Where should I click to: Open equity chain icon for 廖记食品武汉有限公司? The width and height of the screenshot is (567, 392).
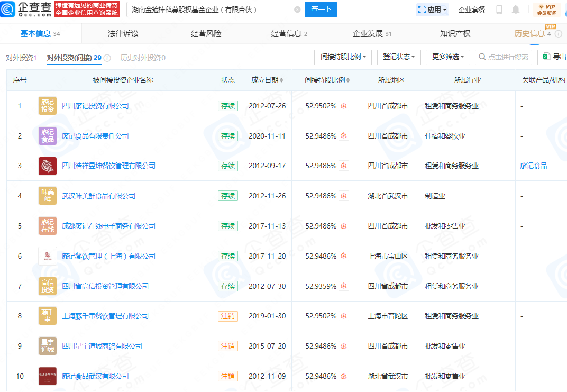[344, 376]
